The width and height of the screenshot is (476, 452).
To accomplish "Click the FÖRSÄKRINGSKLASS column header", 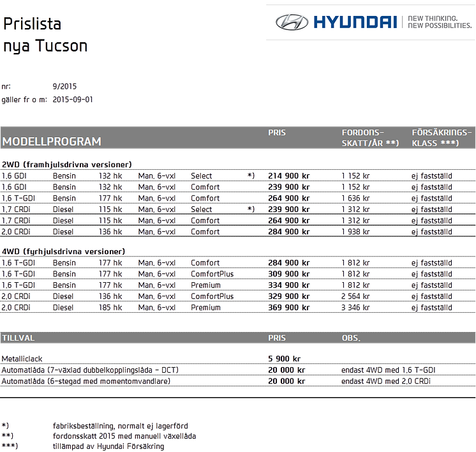I will tap(442, 138).
